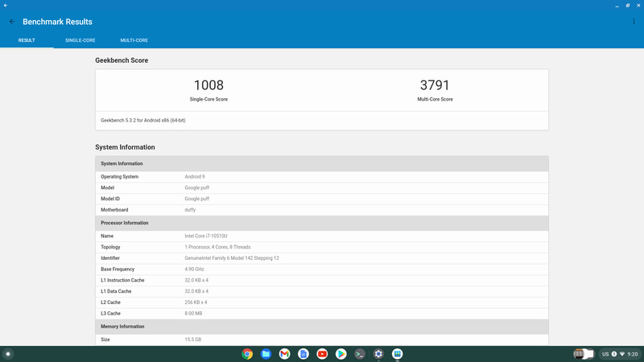Select the multi-core score 3791
Image resolution: width=644 pixels, height=362 pixels.
[x=435, y=85]
